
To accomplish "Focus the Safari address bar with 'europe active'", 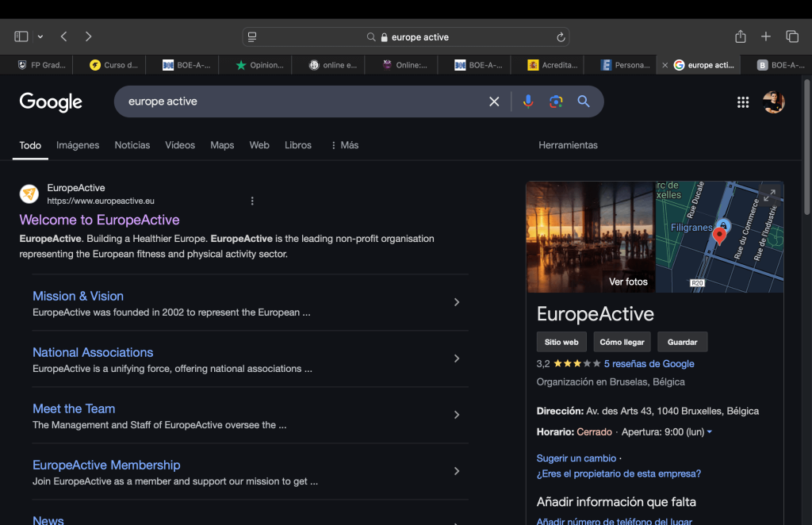I will (406, 36).
